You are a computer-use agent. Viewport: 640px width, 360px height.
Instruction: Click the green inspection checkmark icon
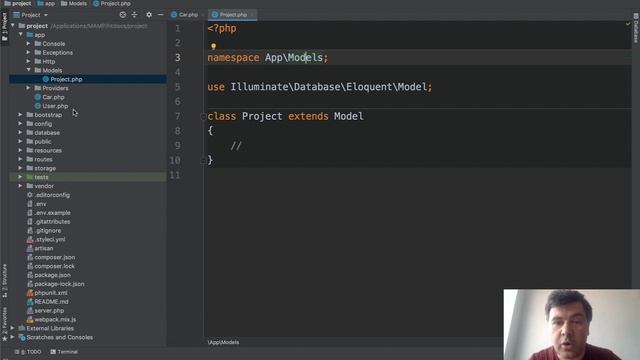628,24
